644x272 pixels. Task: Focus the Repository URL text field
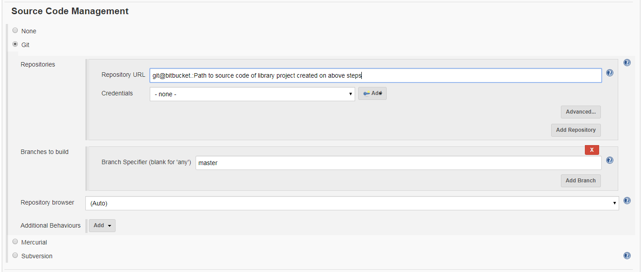tap(376, 75)
